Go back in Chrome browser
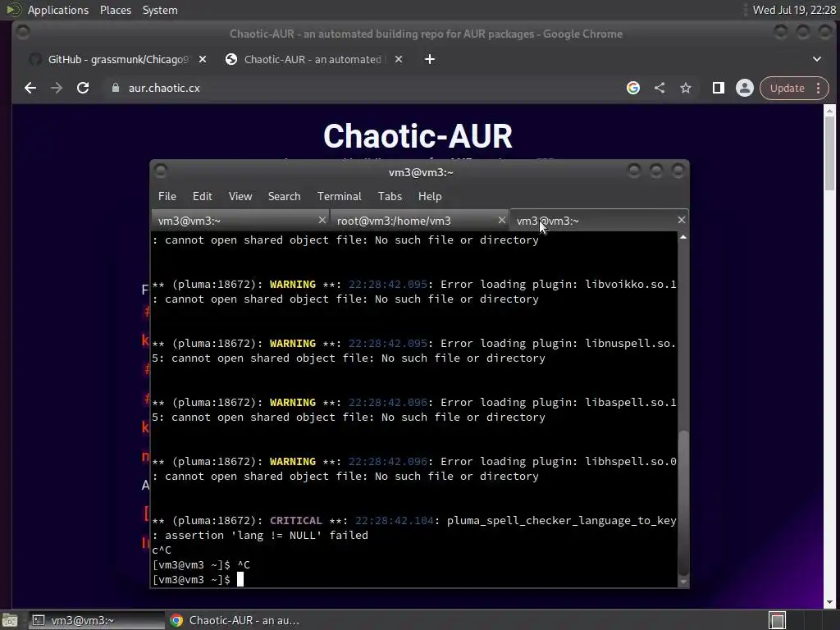Screen dimensions: 840x630 click(x=30, y=88)
